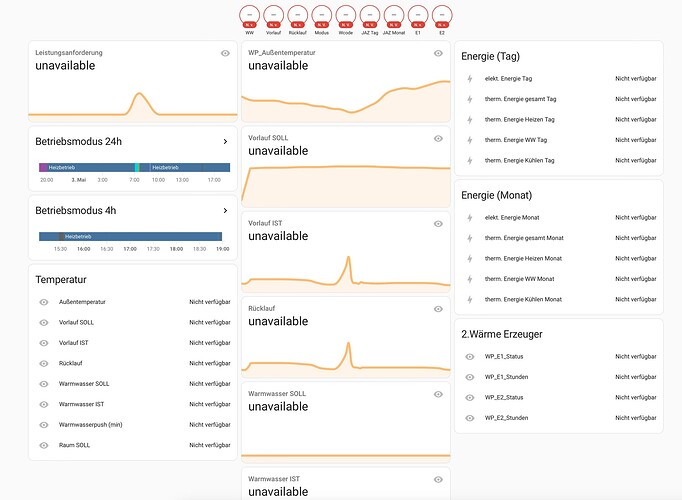Screen dimensions: 682x500
Task: Click flash icon beside elekt. Energie Tag
Action: 471,78
